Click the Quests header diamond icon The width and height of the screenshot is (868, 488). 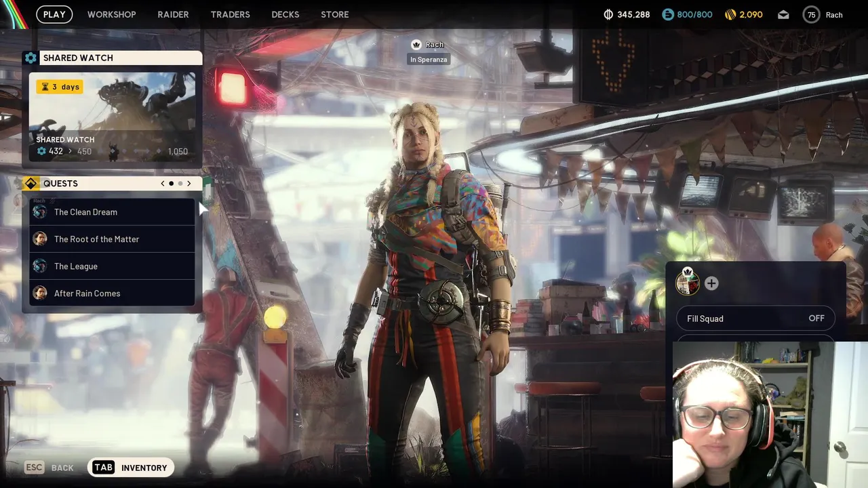31,184
